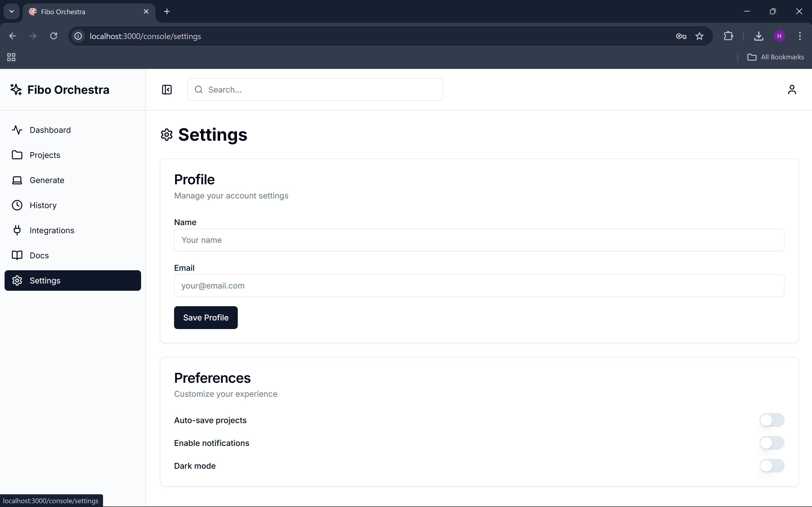812x507 pixels.
Task: Focus the Your name input field
Action: (x=479, y=240)
